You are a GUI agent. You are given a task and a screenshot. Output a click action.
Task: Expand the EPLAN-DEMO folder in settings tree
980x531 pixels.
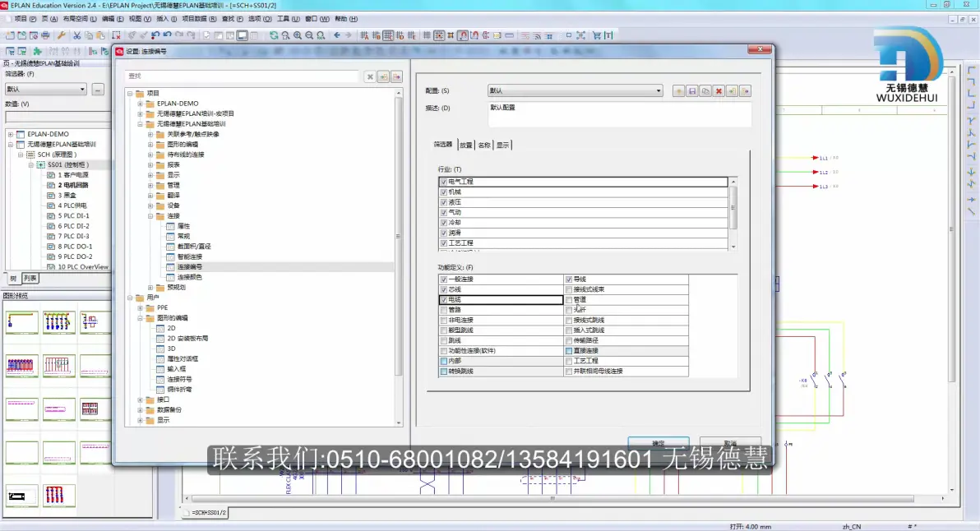click(140, 104)
